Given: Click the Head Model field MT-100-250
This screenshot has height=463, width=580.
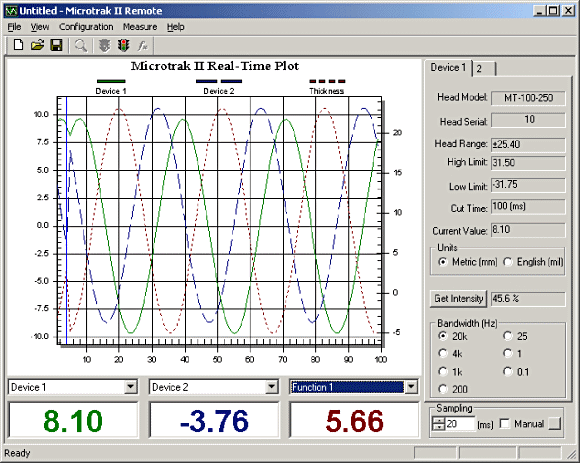Looking at the screenshot, I should pyautogui.click(x=528, y=98).
